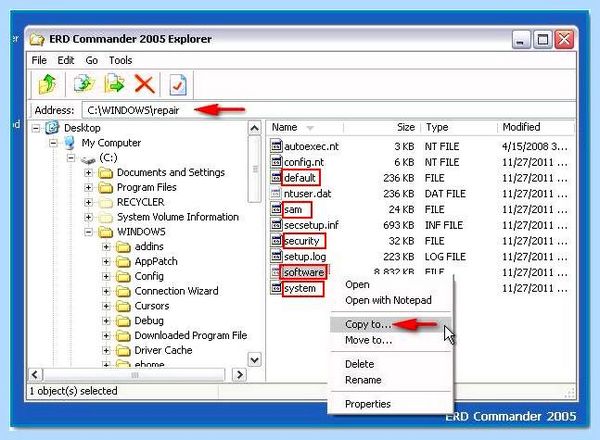Open the Tools menu
This screenshot has height=440, width=600.
click(120, 60)
